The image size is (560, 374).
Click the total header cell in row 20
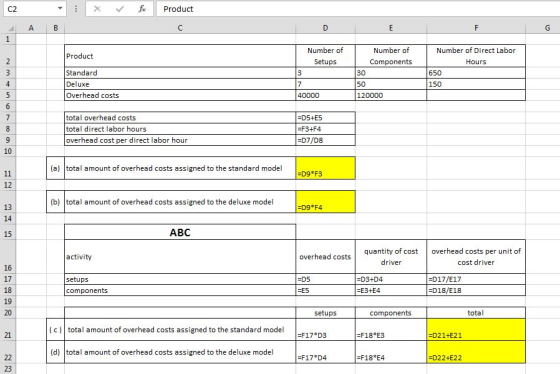tap(476, 313)
